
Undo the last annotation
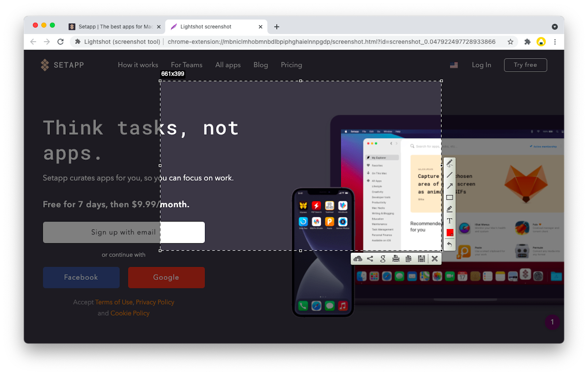[x=449, y=244]
